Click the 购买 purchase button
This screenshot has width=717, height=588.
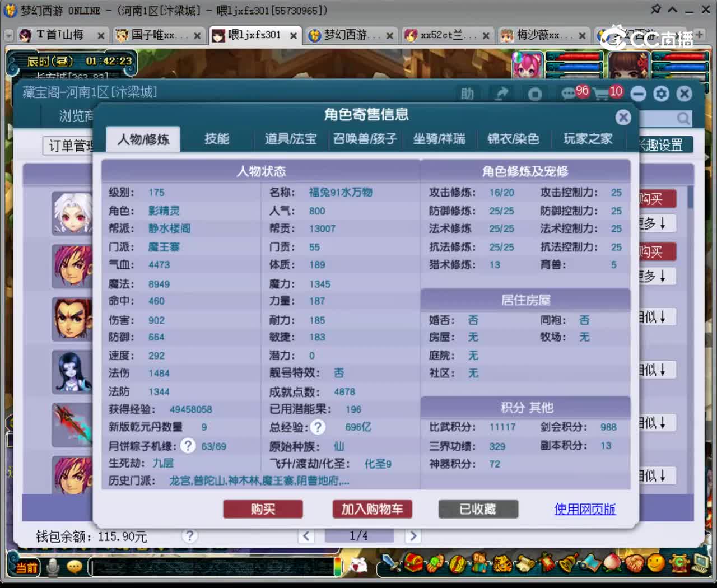point(263,509)
